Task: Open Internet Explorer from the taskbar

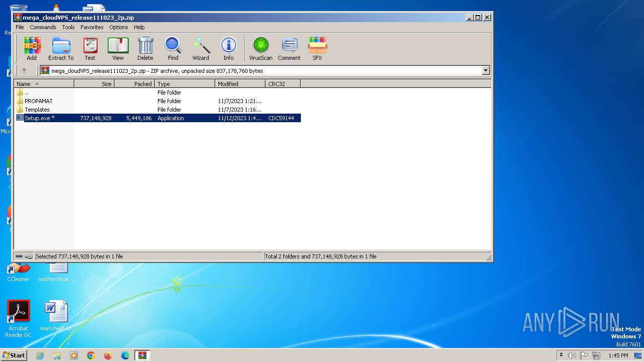Action: (x=40, y=355)
